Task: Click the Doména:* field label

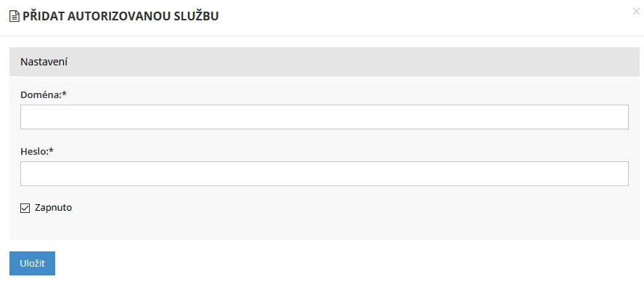Action: click(44, 95)
